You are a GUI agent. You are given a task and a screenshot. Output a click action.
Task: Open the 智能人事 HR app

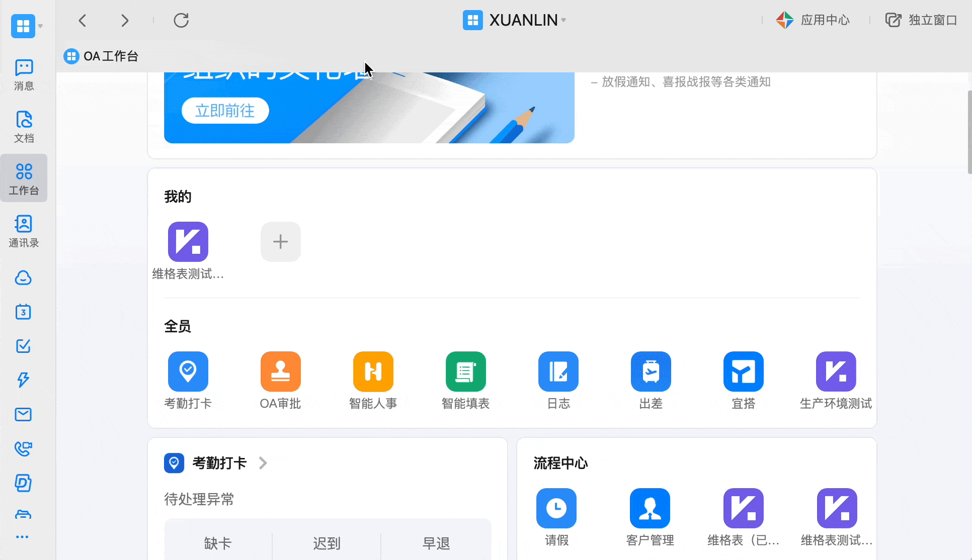(373, 371)
